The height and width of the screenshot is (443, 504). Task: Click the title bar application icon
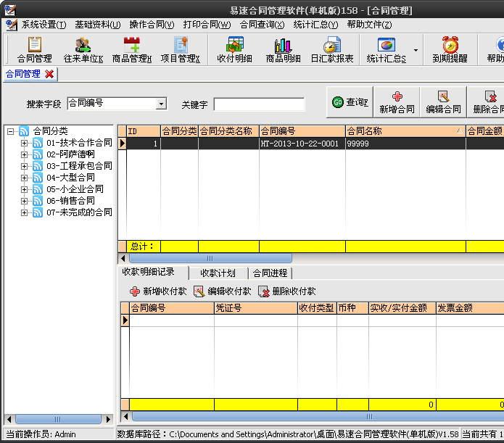coord(9,10)
